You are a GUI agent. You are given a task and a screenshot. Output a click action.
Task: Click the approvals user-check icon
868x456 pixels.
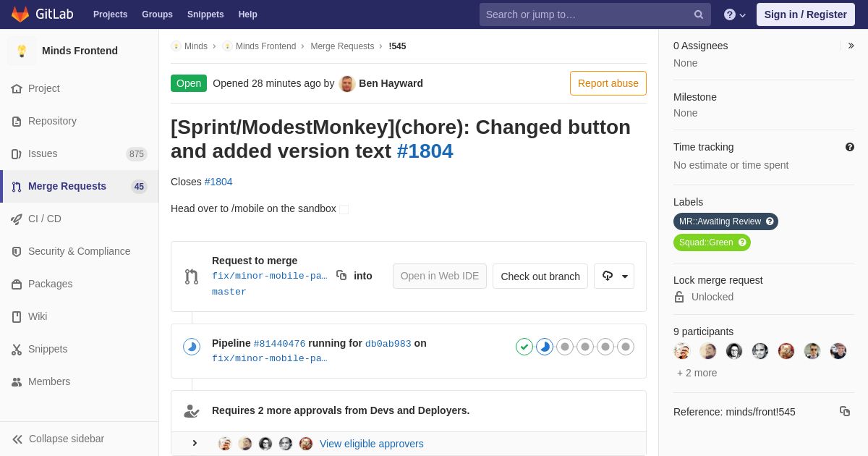tap(191, 410)
